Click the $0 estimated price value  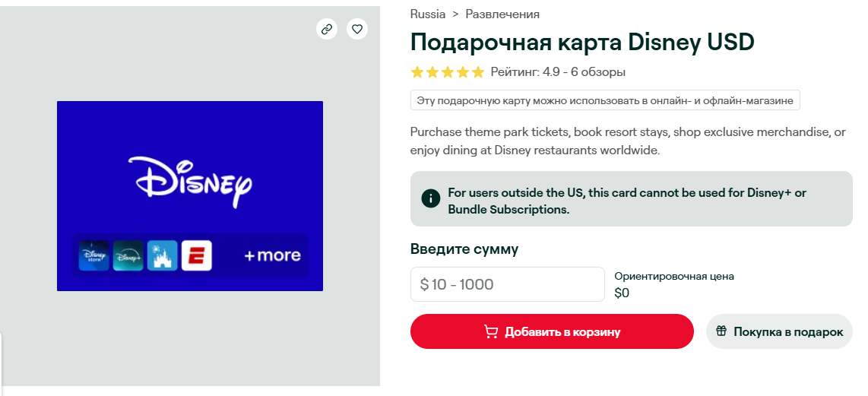[x=622, y=293]
